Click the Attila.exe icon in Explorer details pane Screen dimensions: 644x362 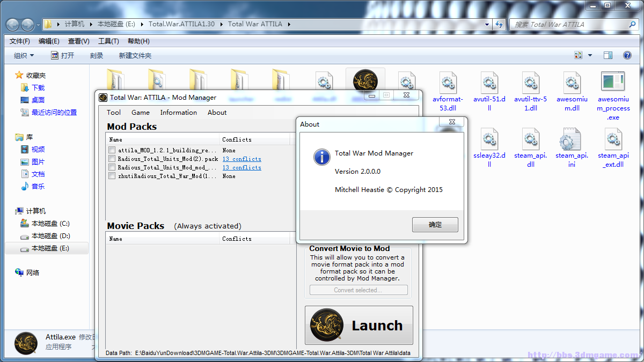click(x=26, y=343)
